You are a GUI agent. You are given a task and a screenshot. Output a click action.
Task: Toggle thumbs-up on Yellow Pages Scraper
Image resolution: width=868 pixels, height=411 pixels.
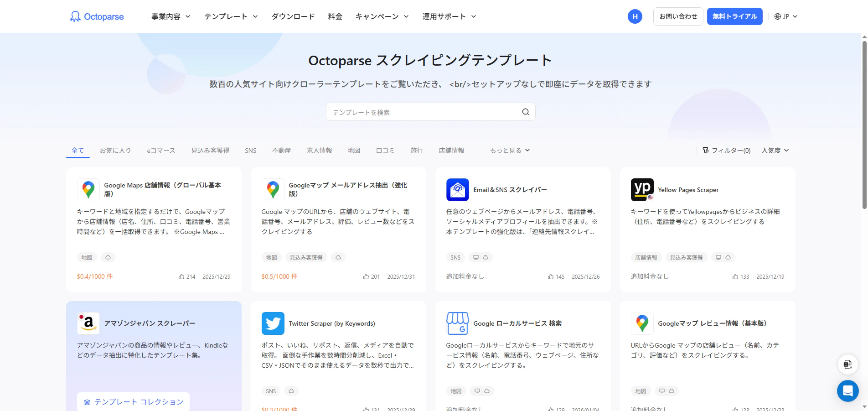734,276
